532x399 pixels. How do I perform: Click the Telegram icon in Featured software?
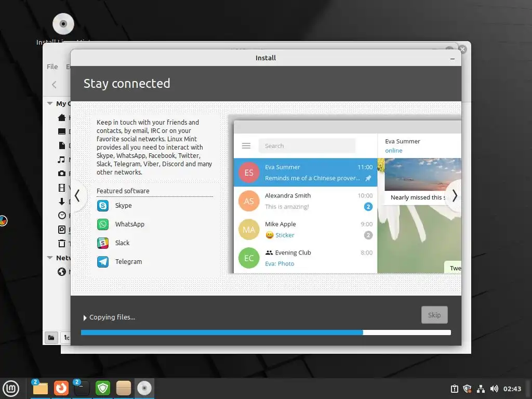point(103,262)
